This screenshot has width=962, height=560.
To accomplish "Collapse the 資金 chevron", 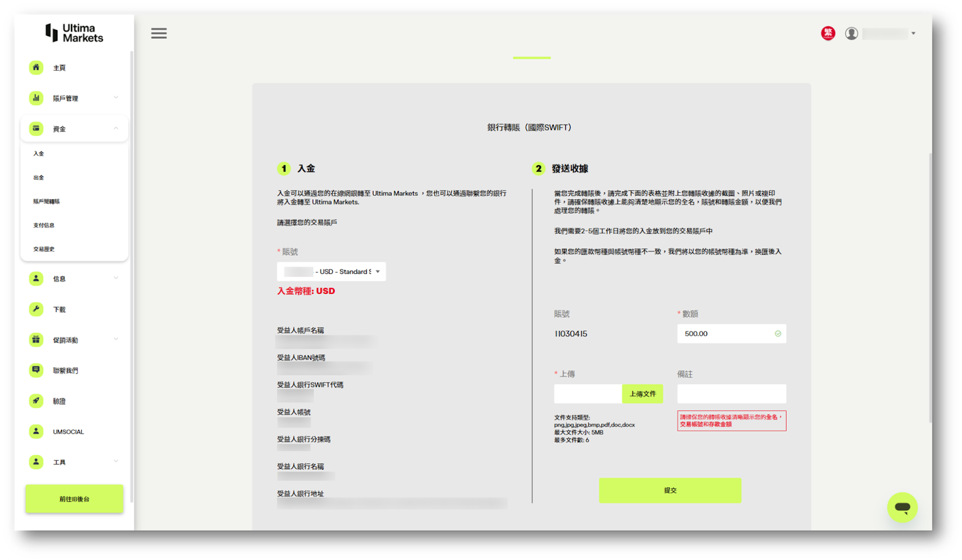I will (116, 128).
